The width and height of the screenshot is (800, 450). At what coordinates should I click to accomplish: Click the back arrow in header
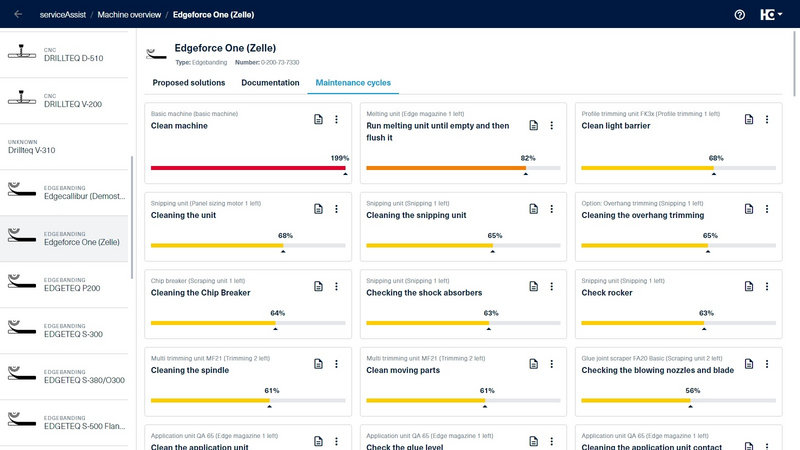tap(18, 15)
